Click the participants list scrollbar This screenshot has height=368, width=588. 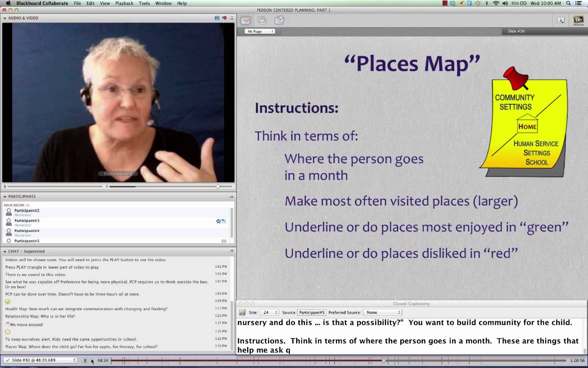[232, 223]
